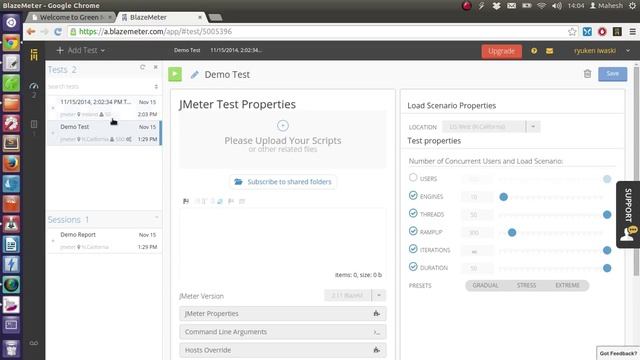640x360 pixels.
Task: Expand the JMeter Properties section
Action: (282, 313)
